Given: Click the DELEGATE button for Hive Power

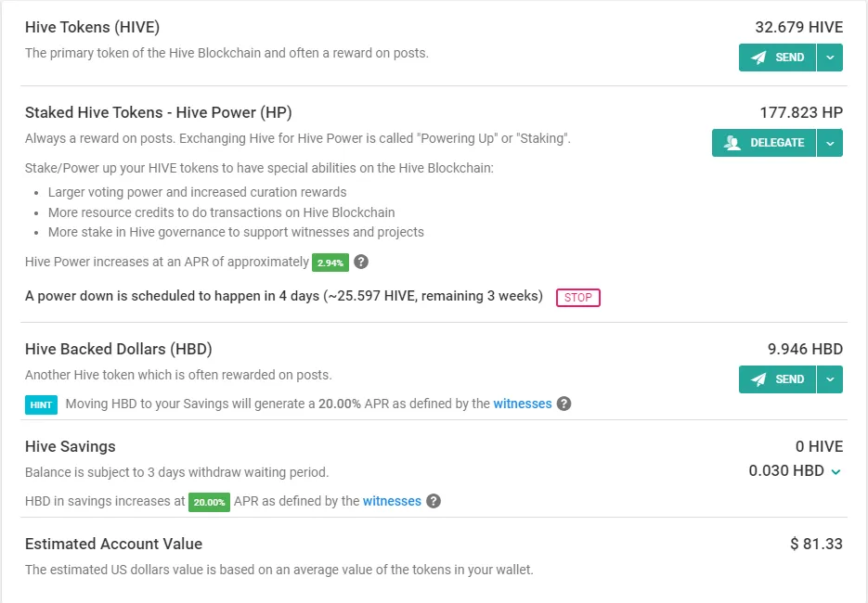Looking at the screenshot, I should pos(764,143).
